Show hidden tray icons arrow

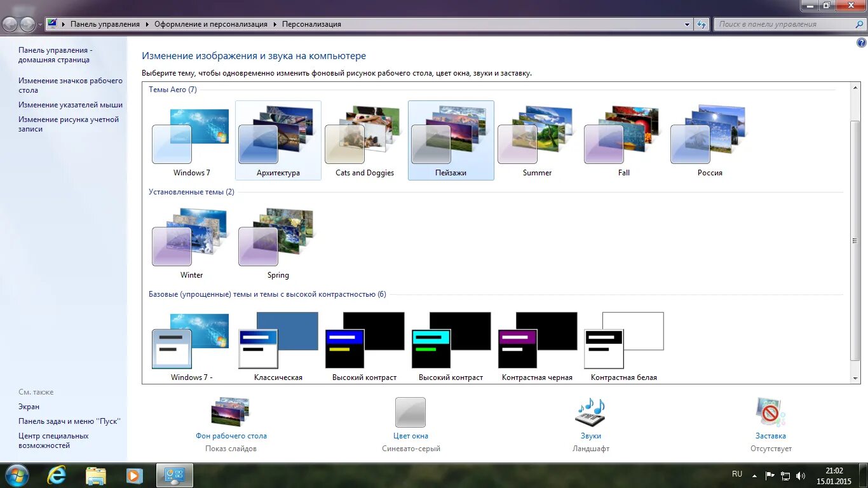754,475
